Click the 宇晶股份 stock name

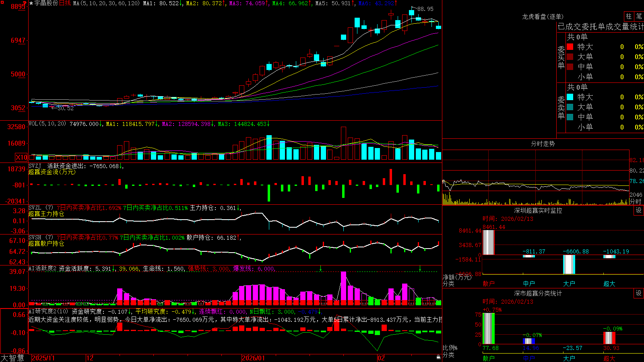tap(46, 3)
